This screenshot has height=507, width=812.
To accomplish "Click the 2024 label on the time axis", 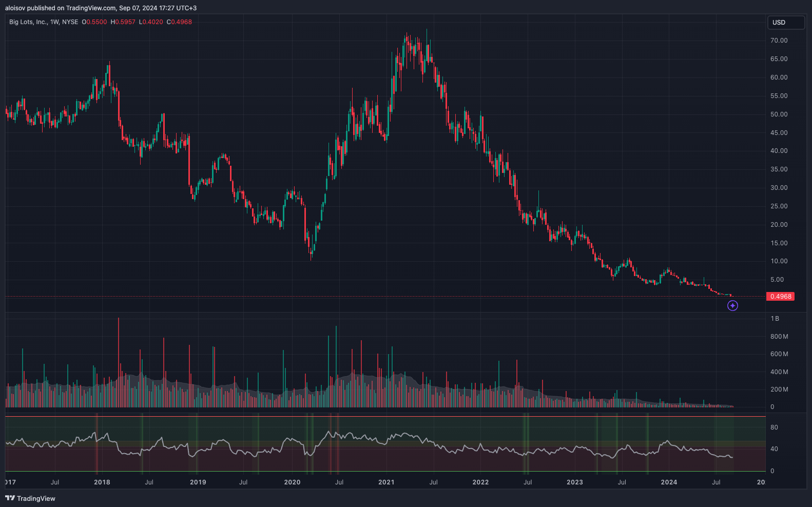I will pos(669,482).
